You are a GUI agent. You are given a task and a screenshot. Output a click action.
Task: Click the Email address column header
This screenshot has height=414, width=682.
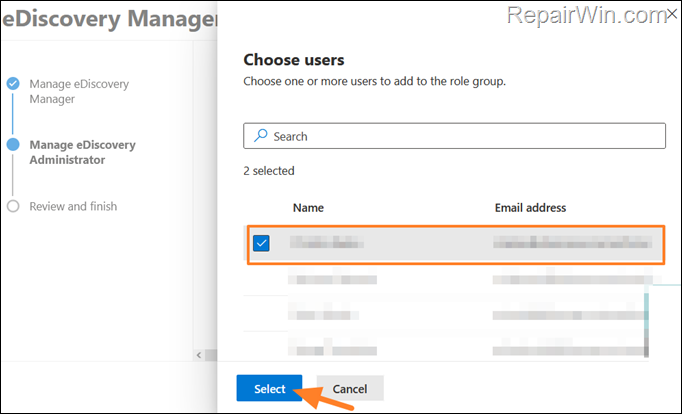coord(530,207)
